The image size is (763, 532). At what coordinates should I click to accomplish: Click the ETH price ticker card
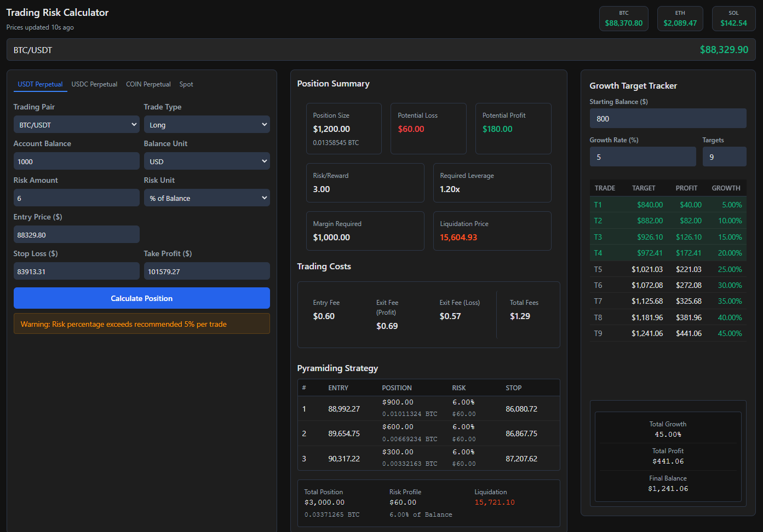coord(680,19)
